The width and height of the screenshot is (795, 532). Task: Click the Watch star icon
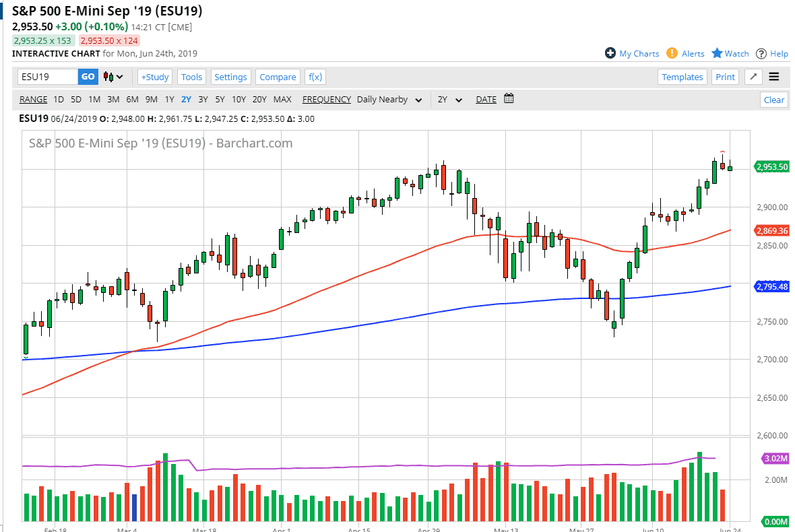click(715, 53)
